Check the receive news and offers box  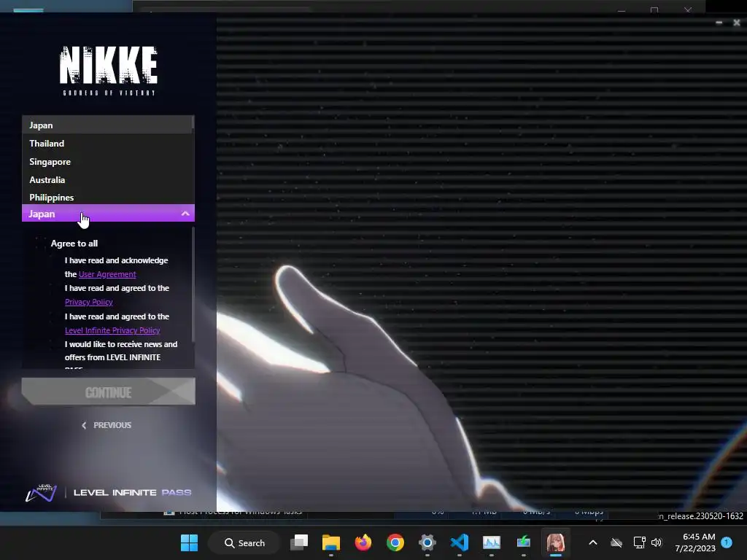pos(55,344)
